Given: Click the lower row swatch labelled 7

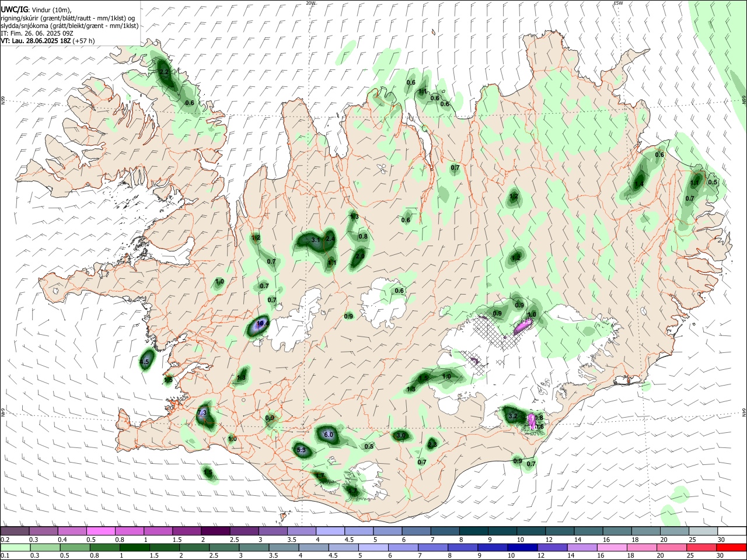Looking at the screenshot, I should point(433,547).
